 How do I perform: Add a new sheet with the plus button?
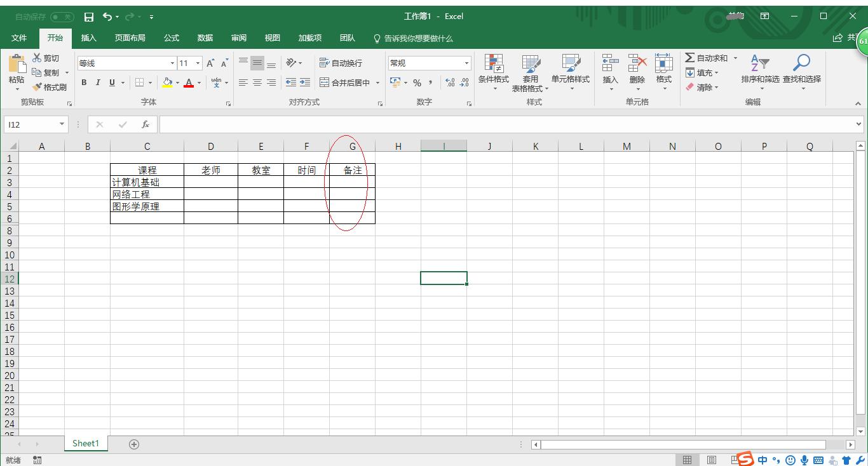pyautogui.click(x=133, y=444)
